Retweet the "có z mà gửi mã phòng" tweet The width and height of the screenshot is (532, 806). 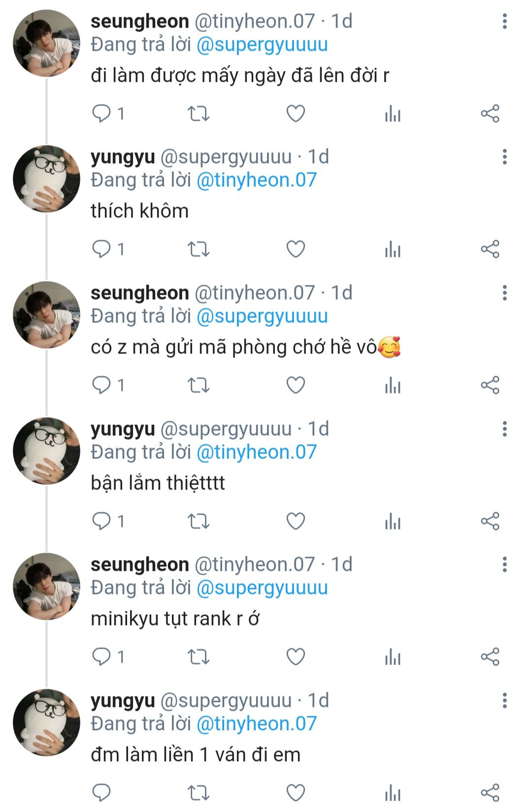click(x=199, y=385)
